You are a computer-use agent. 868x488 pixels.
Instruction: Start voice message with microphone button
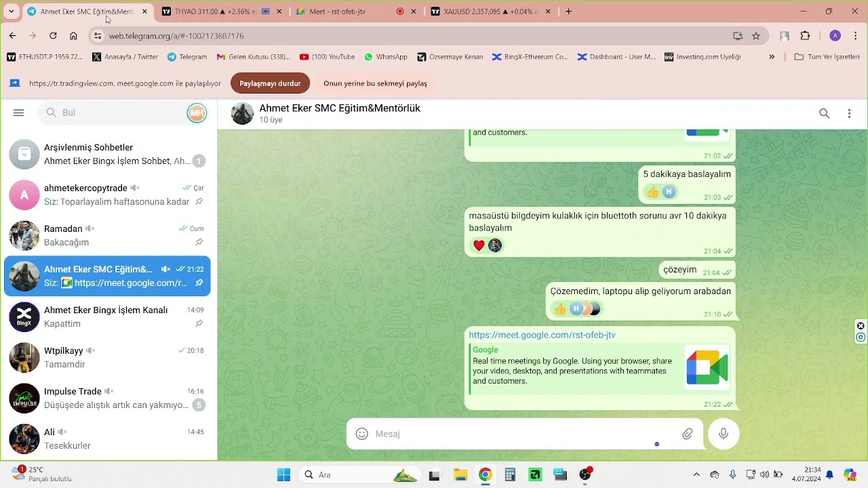pyautogui.click(x=724, y=434)
